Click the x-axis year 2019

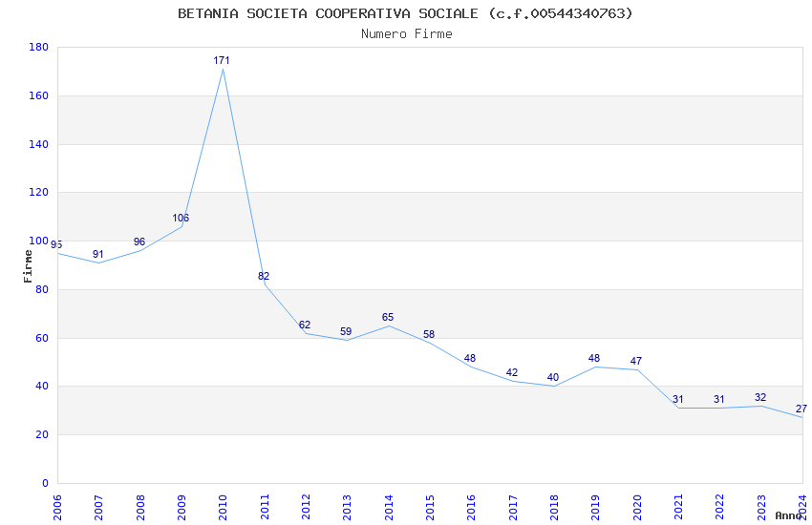595,508
